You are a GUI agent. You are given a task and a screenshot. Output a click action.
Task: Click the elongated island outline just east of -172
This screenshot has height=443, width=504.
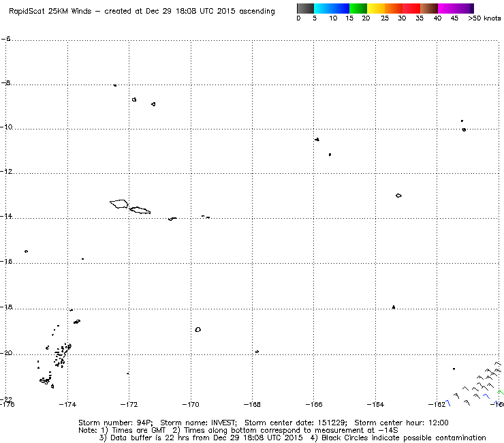coord(140,210)
